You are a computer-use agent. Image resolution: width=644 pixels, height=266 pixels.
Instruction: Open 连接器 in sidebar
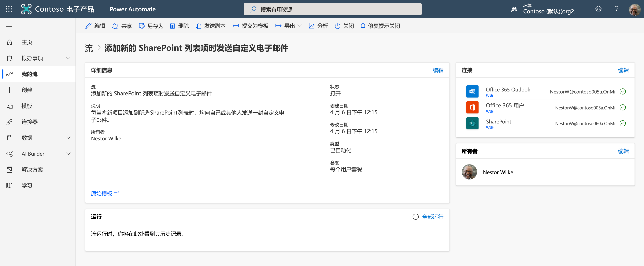point(38,122)
